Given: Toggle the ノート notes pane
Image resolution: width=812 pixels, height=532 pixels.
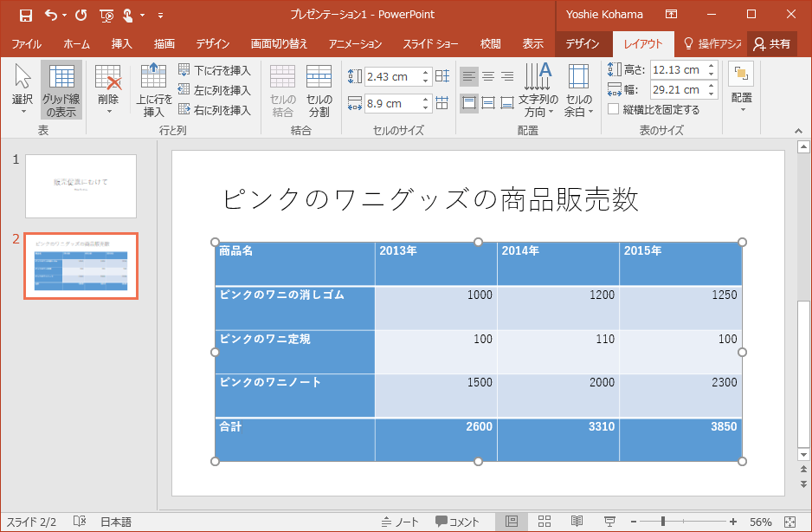Looking at the screenshot, I should (400, 522).
